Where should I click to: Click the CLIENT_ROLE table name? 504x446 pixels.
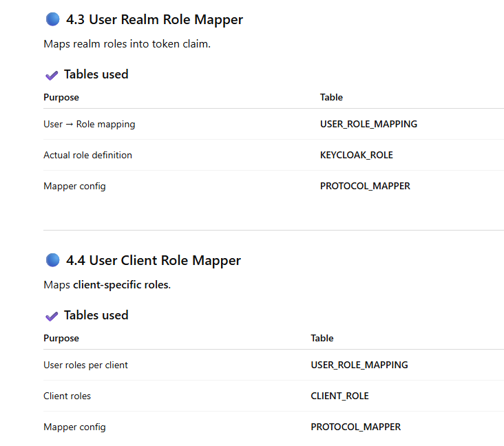[339, 396]
